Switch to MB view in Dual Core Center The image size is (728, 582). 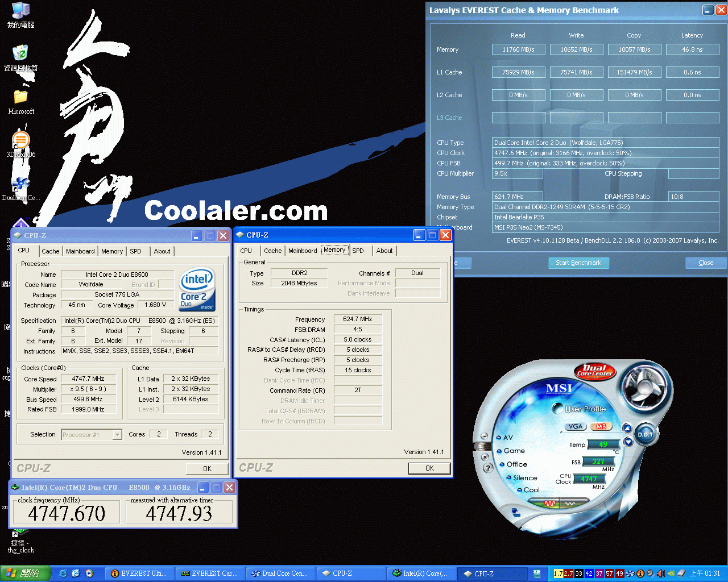coord(601,426)
